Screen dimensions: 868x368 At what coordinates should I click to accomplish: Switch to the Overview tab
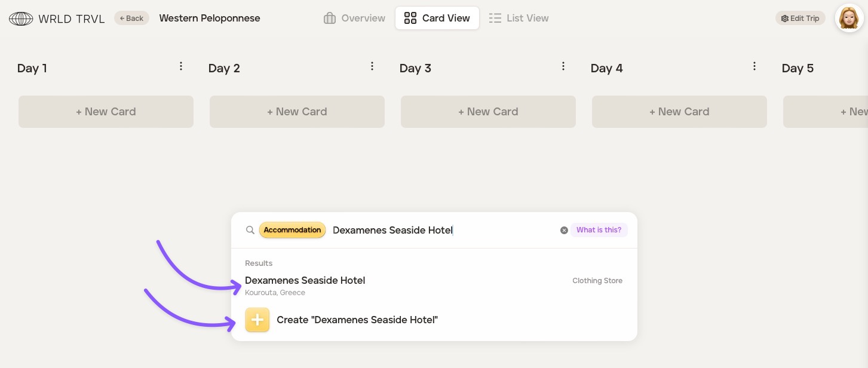pyautogui.click(x=354, y=19)
